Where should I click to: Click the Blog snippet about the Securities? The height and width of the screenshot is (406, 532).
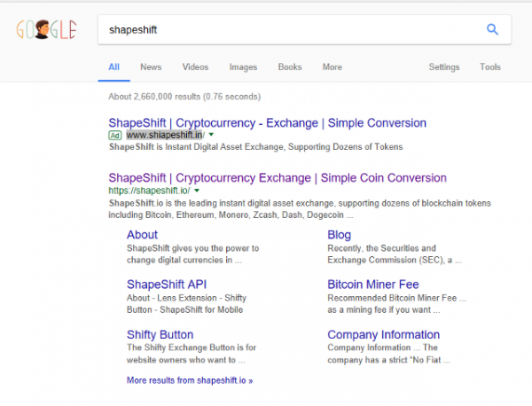tap(395, 254)
